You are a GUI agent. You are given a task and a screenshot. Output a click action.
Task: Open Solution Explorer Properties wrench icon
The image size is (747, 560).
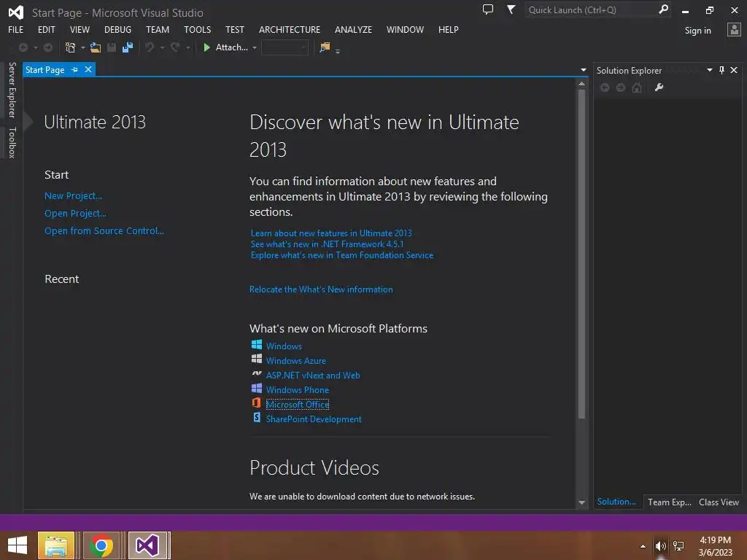659,87
